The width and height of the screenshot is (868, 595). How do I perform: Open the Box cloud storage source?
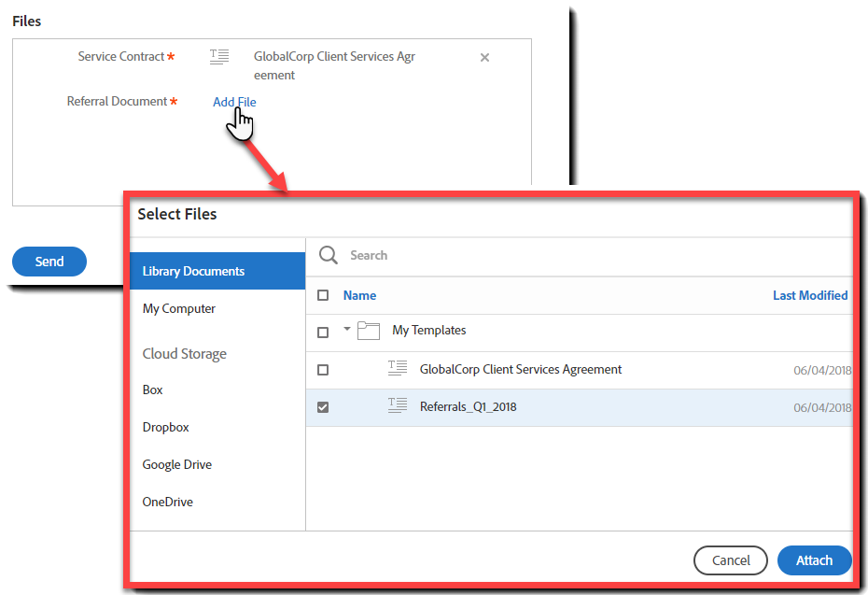tap(152, 390)
